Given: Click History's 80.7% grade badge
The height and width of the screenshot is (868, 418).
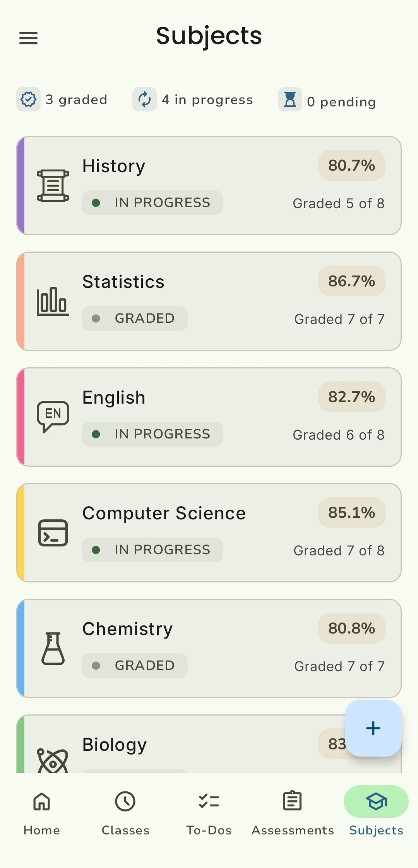Looking at the screenshot, I should pos(351,165).
